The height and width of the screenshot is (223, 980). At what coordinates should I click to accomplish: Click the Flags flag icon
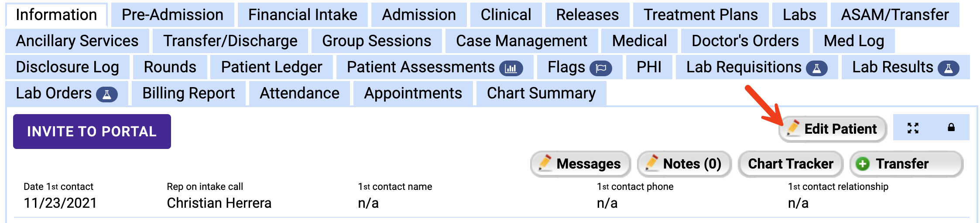(601, 68)
